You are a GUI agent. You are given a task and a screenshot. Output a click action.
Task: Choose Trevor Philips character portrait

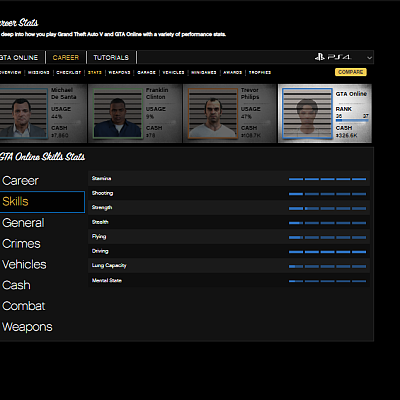[213, 113]
